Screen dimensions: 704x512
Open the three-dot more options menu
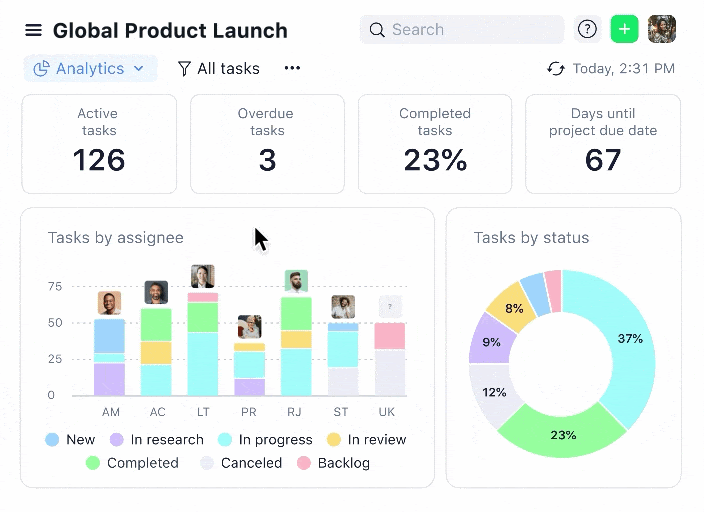coord(292,69)
